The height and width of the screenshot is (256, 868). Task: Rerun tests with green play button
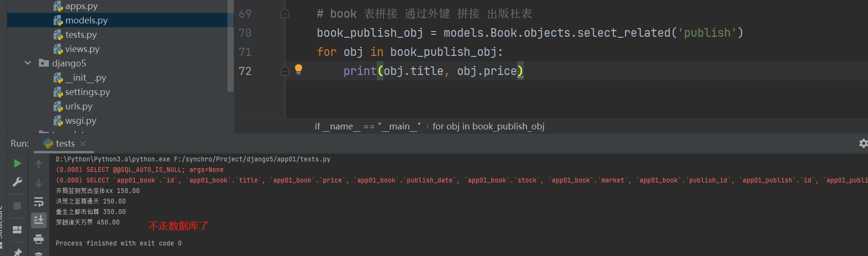pos(17,164)
